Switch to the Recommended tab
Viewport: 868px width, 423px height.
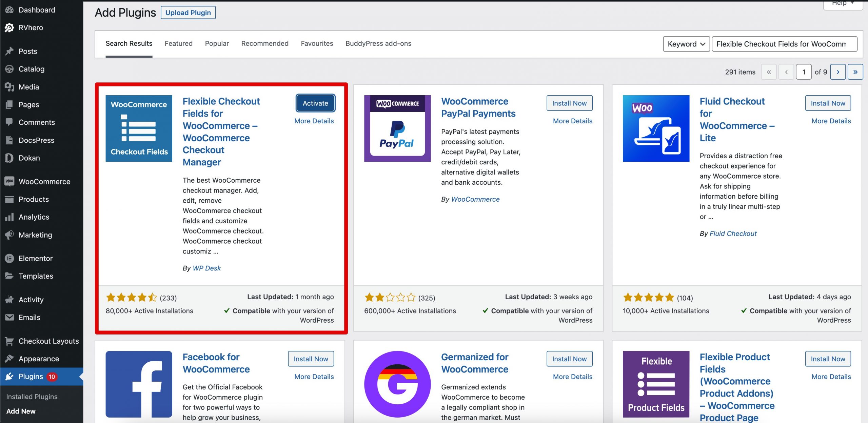pyautogui.click(x=264, y=43)
